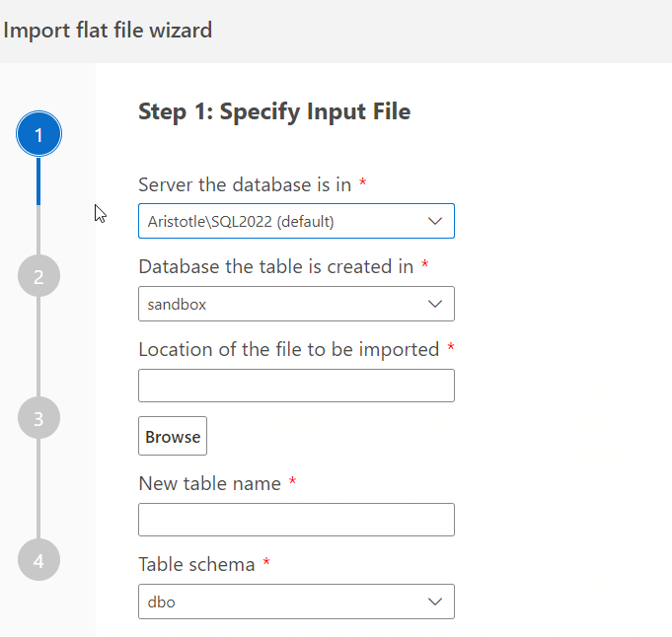Image resolution: width=672 pixels, height=637 pixels.
Task: Focus the New table name field
Action: 296,520
